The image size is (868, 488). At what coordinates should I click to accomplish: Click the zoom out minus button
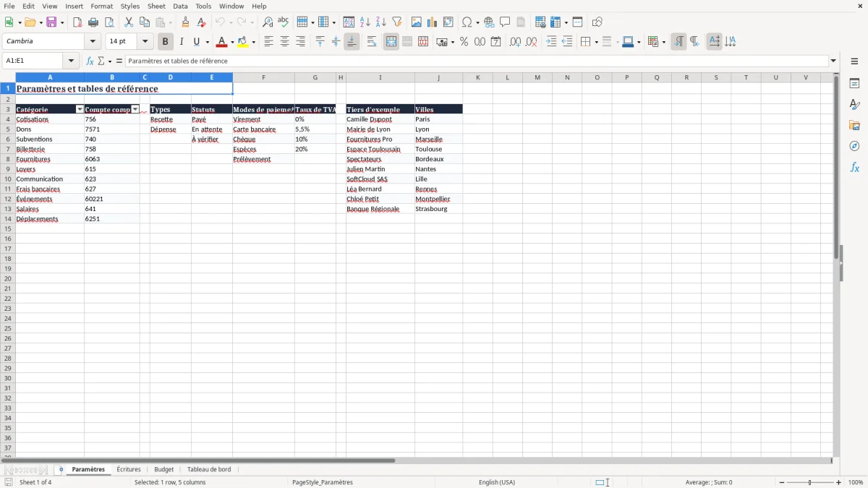(x=782, y=482)
